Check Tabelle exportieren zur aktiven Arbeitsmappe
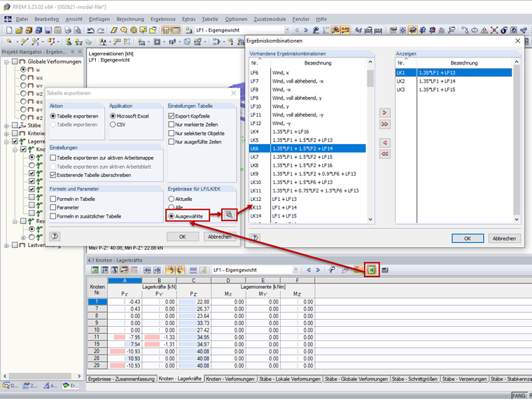 pyautogui.click(x=53, y=157)
